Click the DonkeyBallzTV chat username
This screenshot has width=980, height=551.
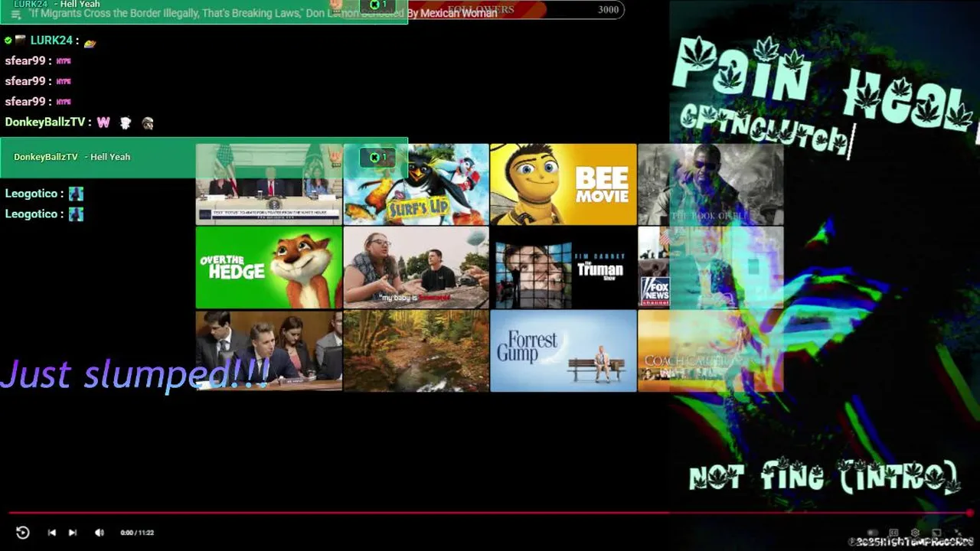[45, 122]
